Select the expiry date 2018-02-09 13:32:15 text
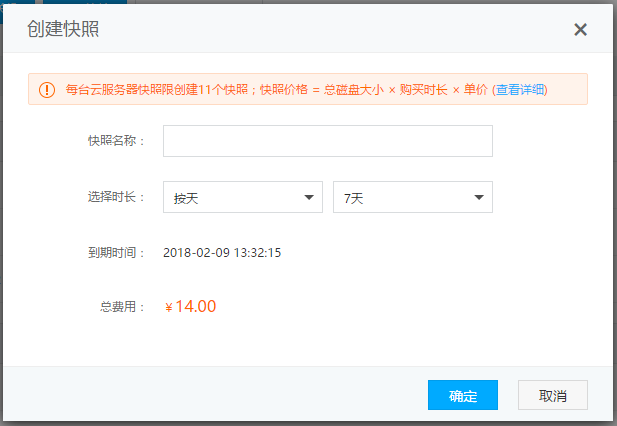The height and width of the screenshot is (426, 617). click(222, 253)
